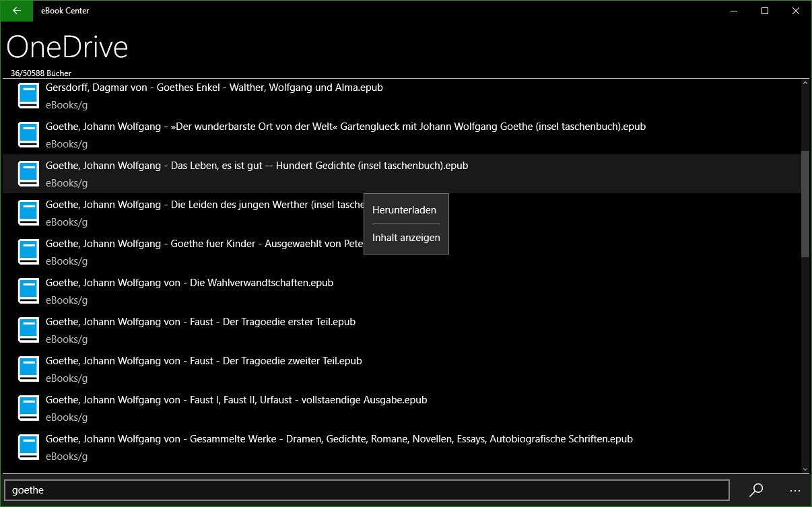Click the 36/50588 Bücher counter text

pos(41,73)
